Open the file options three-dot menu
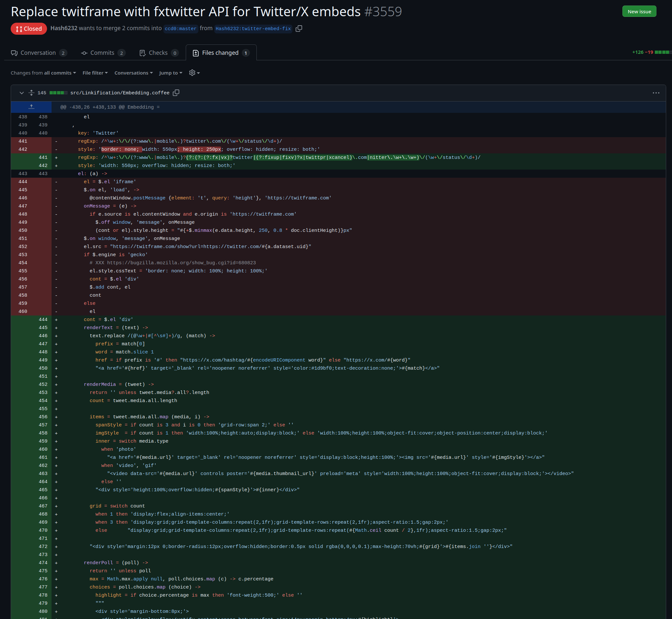The image size is (672, 619). [x=656, y=93]
